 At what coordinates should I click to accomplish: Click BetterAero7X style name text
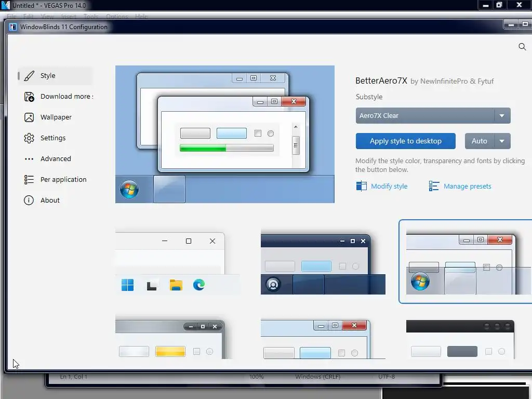381,81
